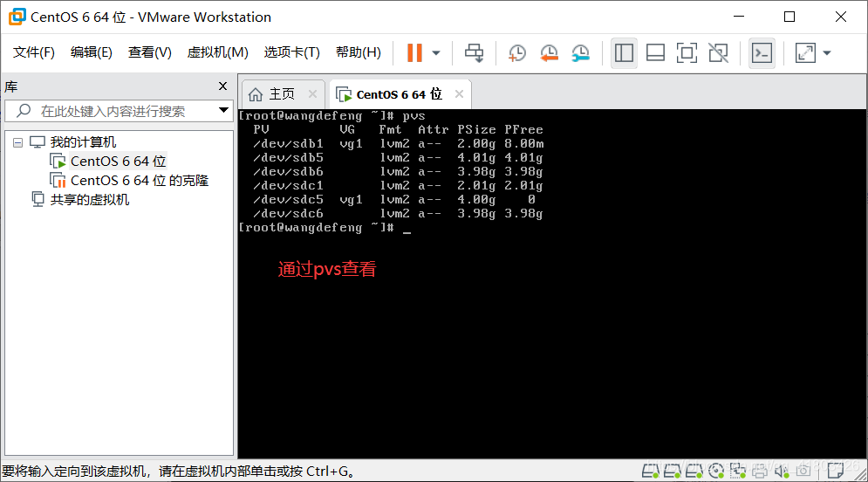This screenshot has width=868, height=482.
Task: Click the 8.00m PFree value
Action: (x=523, y=143)
